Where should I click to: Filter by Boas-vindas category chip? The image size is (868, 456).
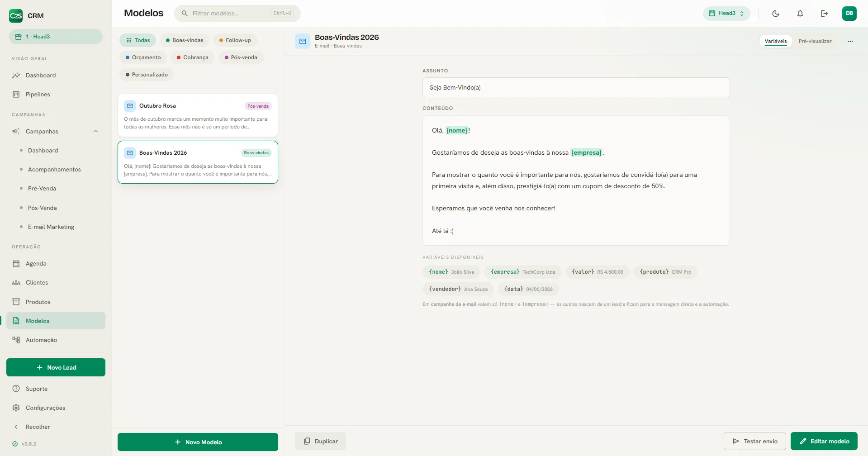point(185,40)
